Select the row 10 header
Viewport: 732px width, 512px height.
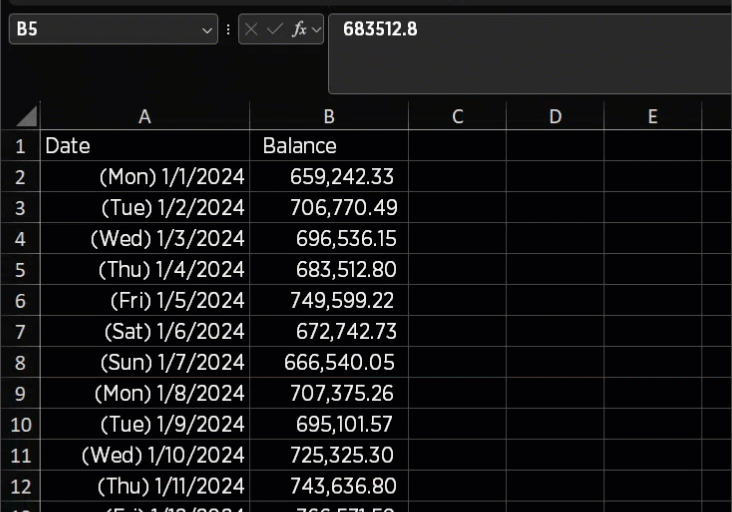pos(20,424)
